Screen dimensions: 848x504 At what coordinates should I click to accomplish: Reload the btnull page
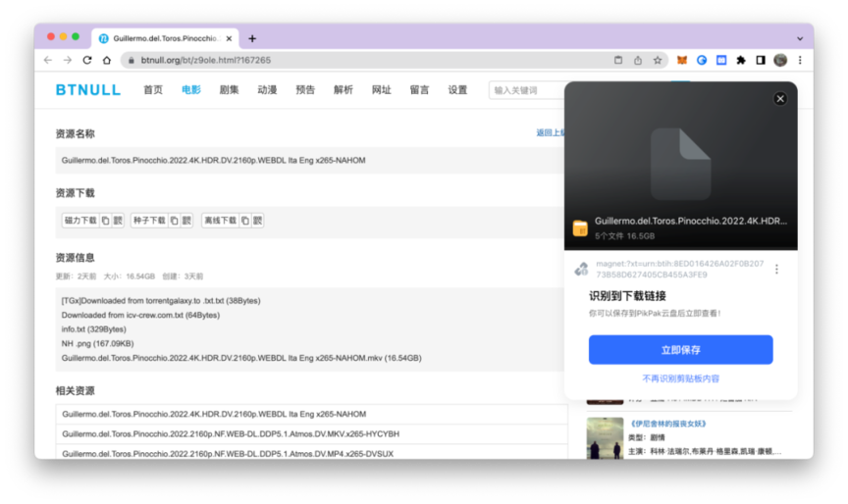point(87,60)
